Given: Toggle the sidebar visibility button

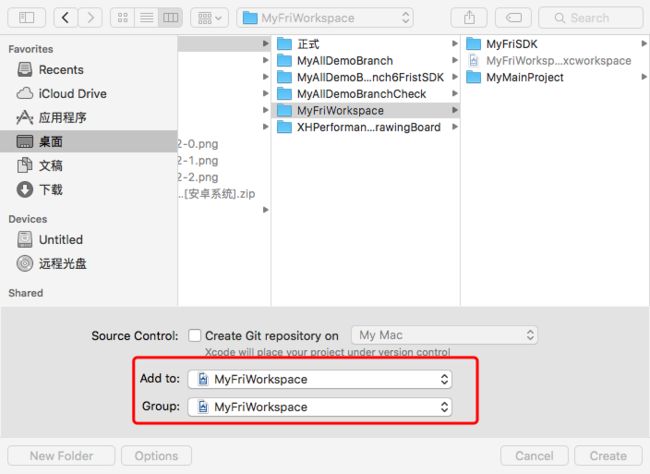Looking at the screenshot, I should click(27, 18).
